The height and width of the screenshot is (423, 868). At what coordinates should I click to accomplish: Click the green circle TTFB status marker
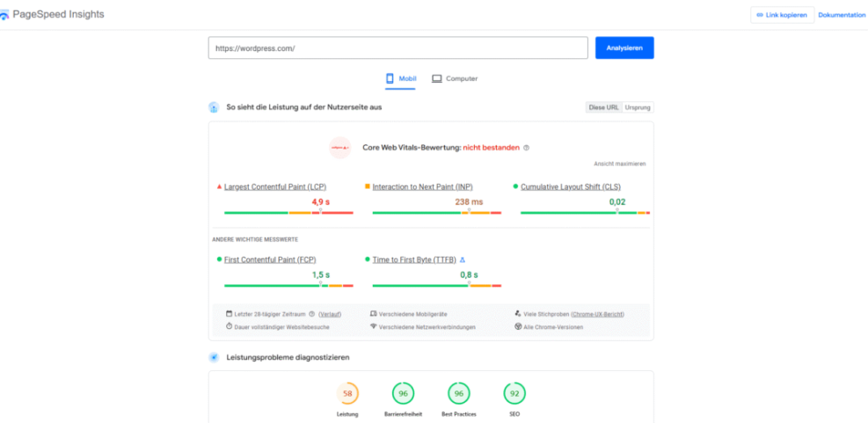coord(368,259)
